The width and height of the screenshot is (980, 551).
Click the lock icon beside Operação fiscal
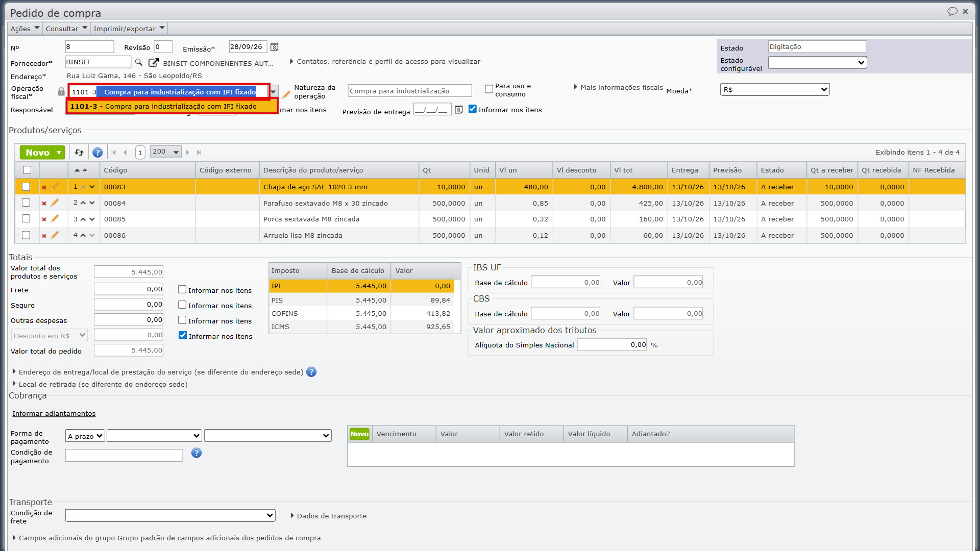tap(61, 91)
